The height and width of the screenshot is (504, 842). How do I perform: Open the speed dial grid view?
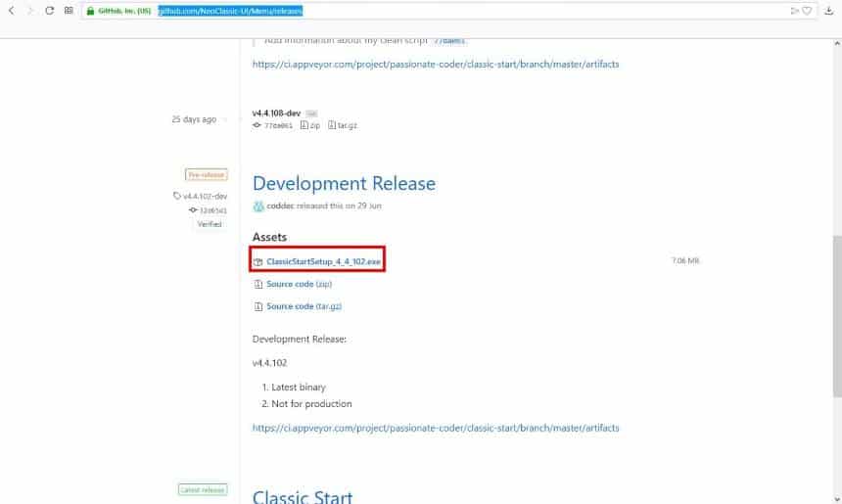click(x=69, y=11)
